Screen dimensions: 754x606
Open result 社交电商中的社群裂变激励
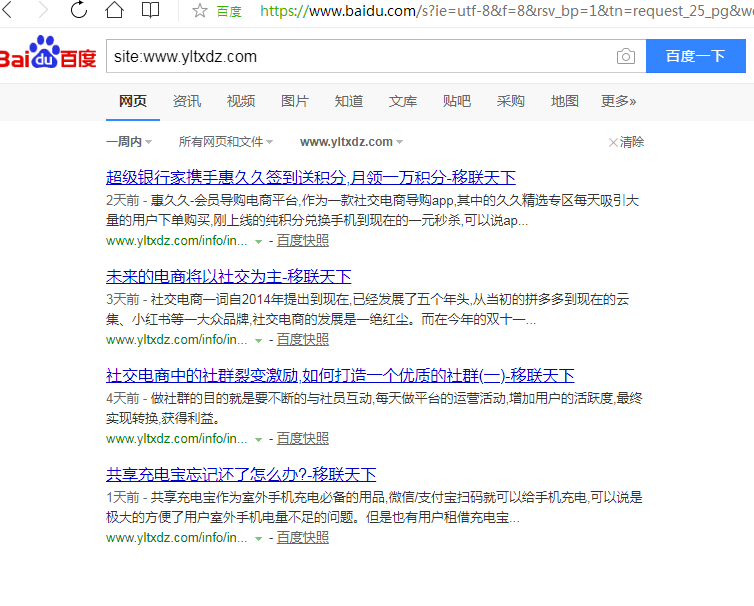[340, 376]
